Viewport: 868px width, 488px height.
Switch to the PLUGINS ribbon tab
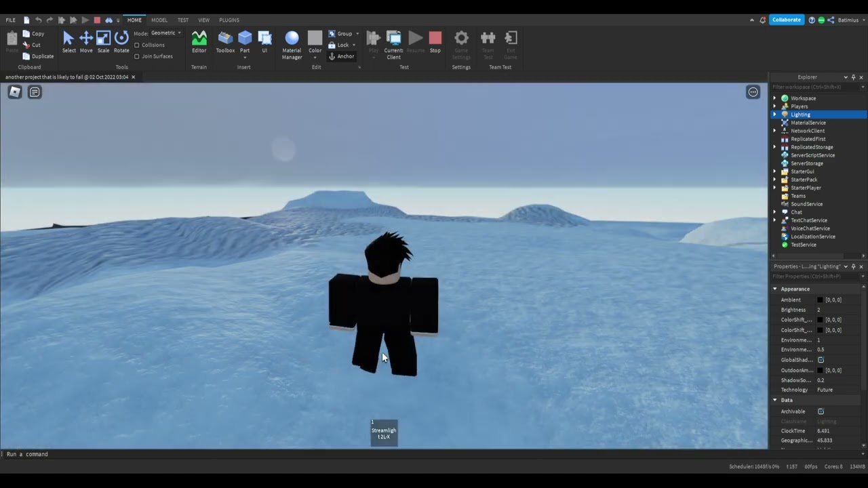(x=229, y=20)
